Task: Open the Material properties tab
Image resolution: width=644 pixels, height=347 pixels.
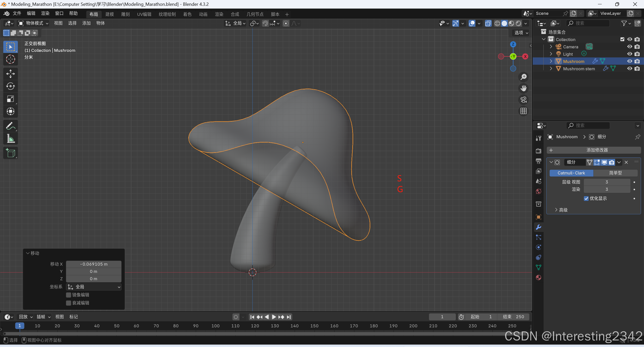Action: click(x=538, y=277)
